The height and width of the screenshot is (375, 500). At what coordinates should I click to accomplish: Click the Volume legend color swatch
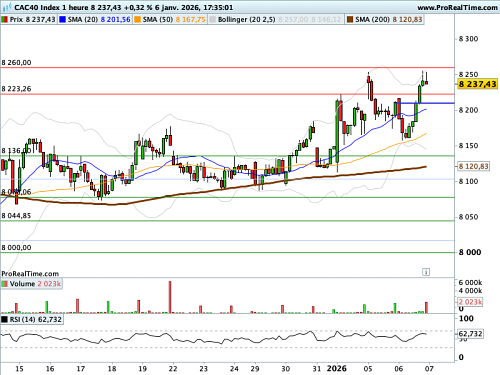5,284
